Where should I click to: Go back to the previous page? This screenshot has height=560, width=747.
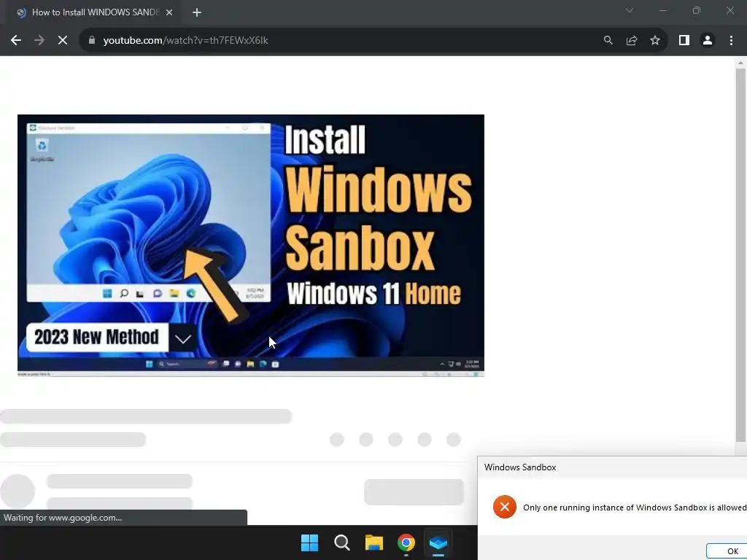[16, 41]
